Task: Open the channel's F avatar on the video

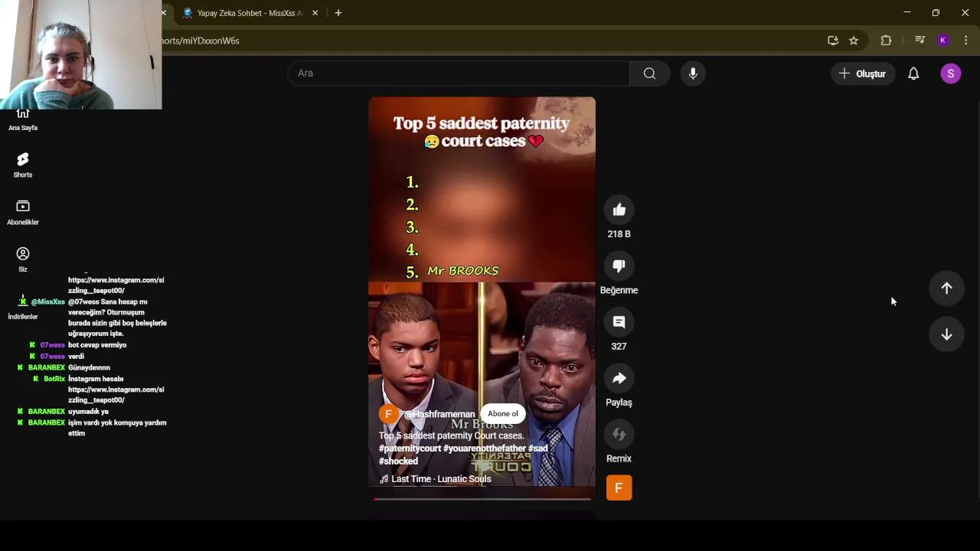Action: pos(388,414)
